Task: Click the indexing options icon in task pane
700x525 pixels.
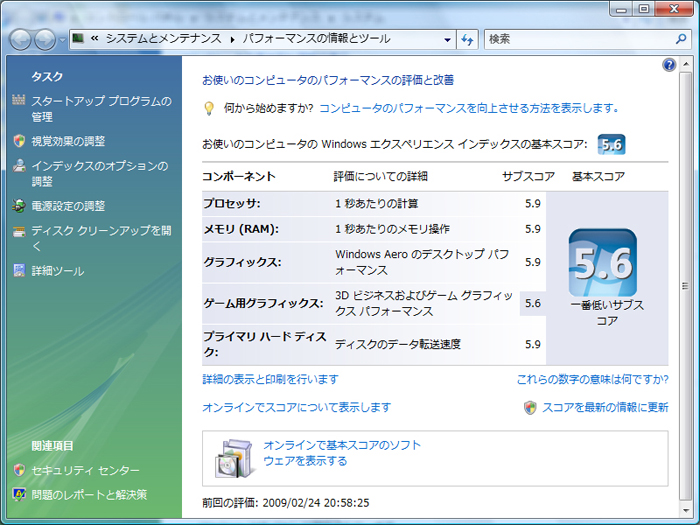Action: tap(19, 166)
